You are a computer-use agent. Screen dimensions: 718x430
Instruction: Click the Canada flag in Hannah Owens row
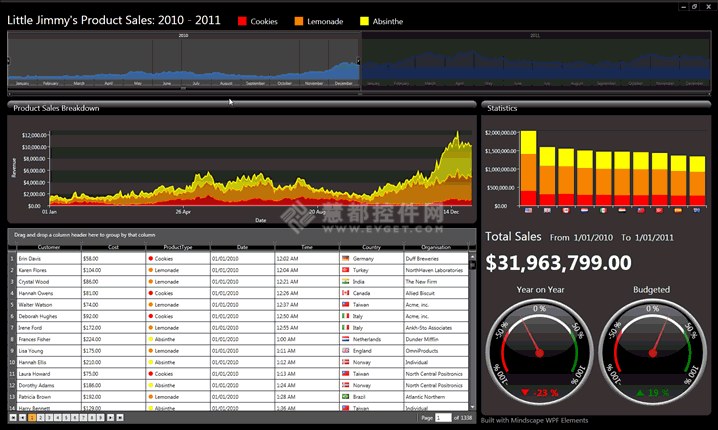[346, 293]
